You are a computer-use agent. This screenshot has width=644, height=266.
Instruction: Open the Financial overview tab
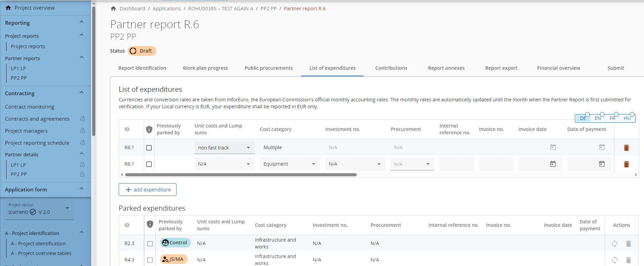(x=558, y=68)
